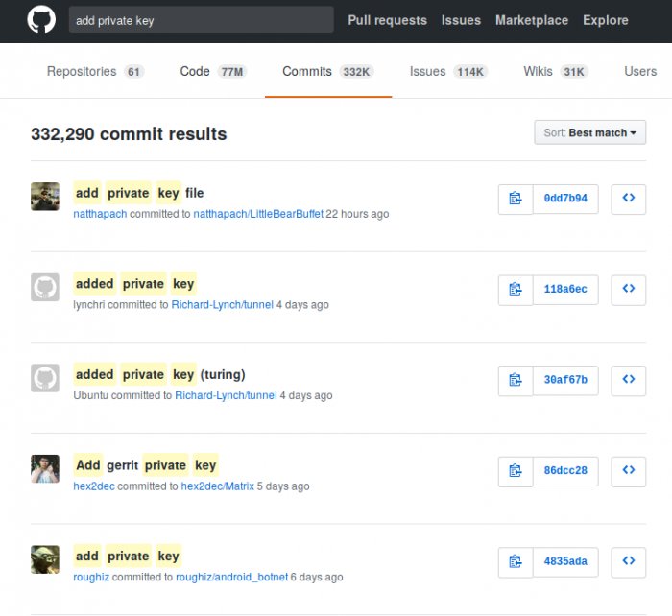This screenshot has height=616, width=672.
Task: Click the '22 hours ago' timestamp
Action: pyautogui.click(x=357, y=214)
